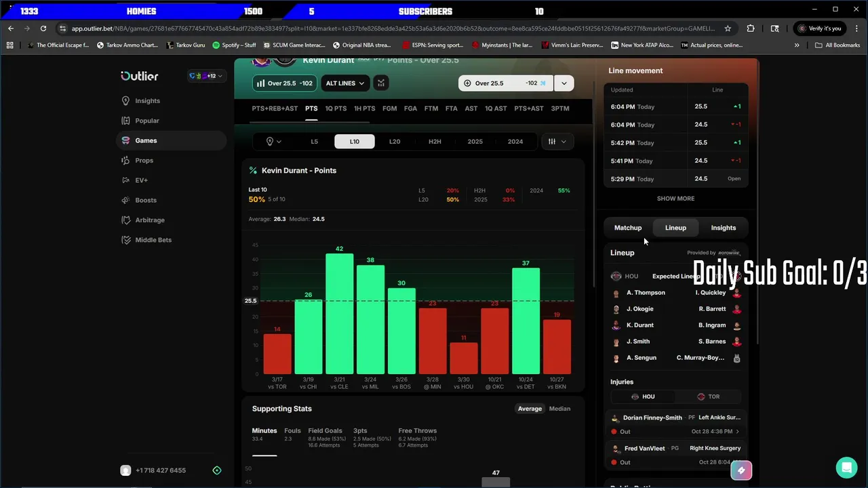Click the compare chart icon beside ALT LINES
This screenshot has height=488, width=868.
tap(381, 83)
